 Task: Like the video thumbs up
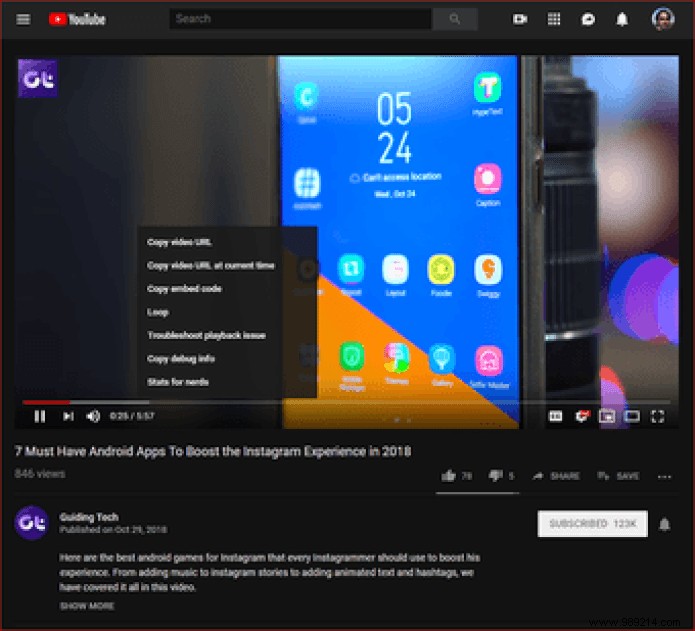(456, 476)
